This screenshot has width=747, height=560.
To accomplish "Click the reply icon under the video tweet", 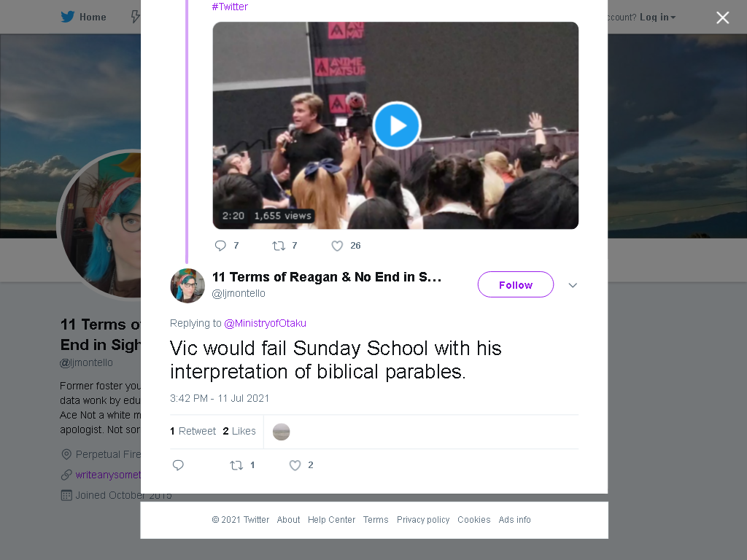I will pyautogui.click(x=220, y=246).
